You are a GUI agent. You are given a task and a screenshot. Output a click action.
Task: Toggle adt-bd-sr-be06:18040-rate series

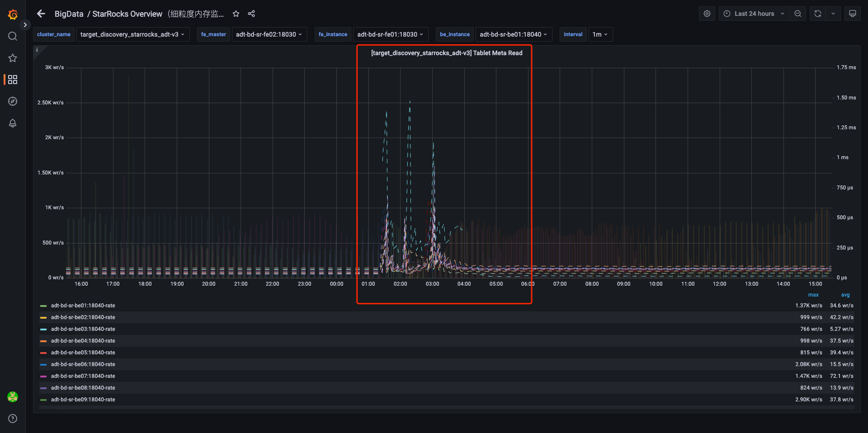pos(83,364)
